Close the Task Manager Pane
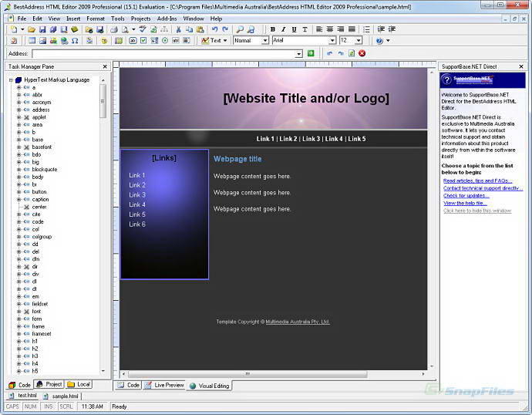The width and height of the screenshot is (532, 415). point(105,67)
